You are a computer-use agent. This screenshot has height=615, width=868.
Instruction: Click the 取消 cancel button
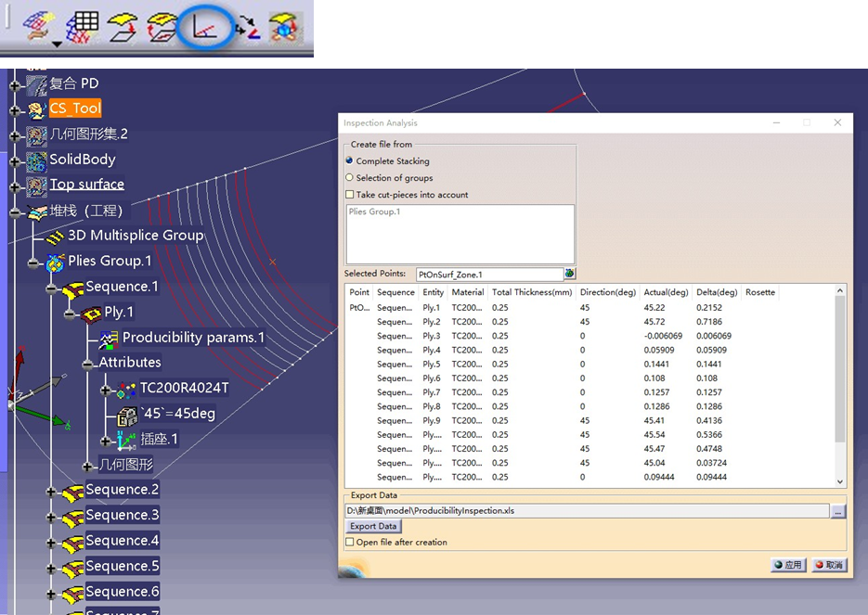(829, 565)
